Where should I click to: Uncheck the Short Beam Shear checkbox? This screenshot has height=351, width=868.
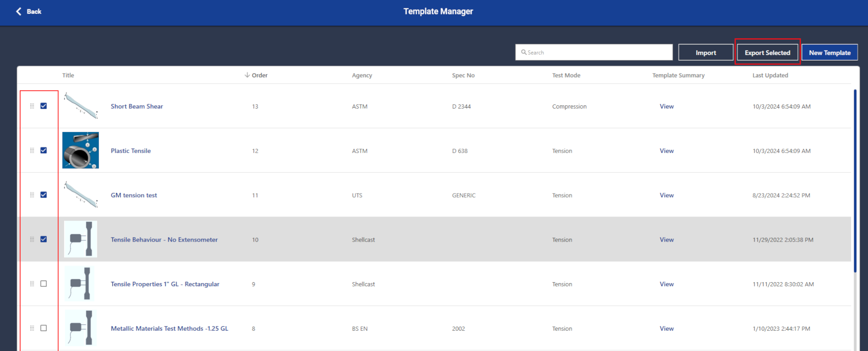point(43,106)
